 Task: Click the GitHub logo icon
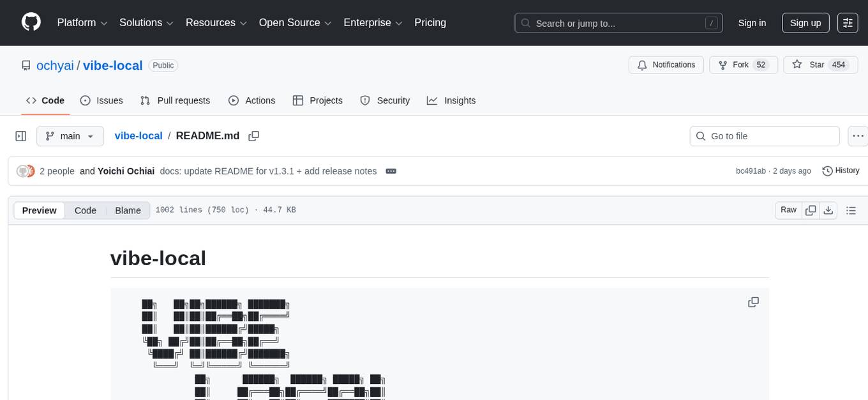coord(31,22)
